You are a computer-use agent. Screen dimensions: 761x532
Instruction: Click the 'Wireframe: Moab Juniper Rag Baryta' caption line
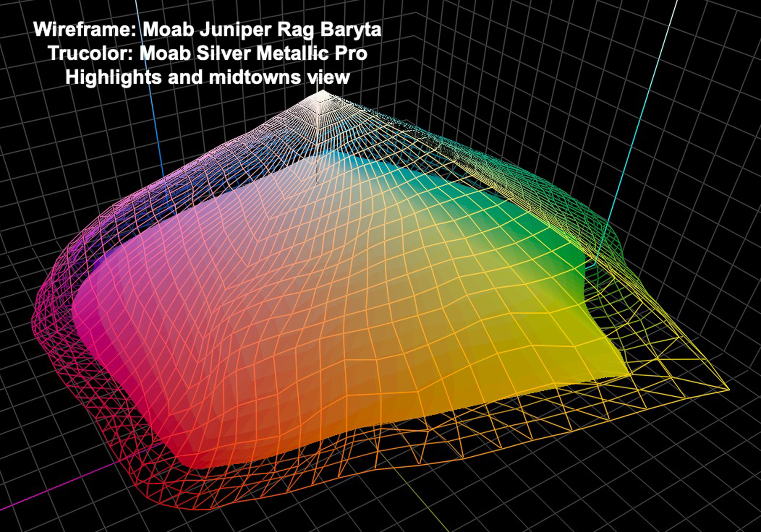pyautogui.click(x=207, y=30)
